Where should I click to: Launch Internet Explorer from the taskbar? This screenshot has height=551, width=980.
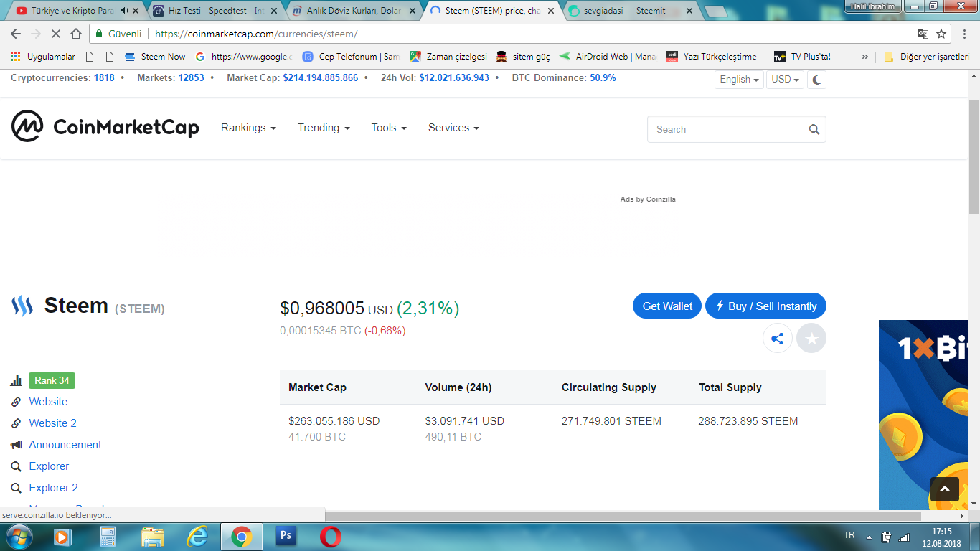click(x=197, y=537)
